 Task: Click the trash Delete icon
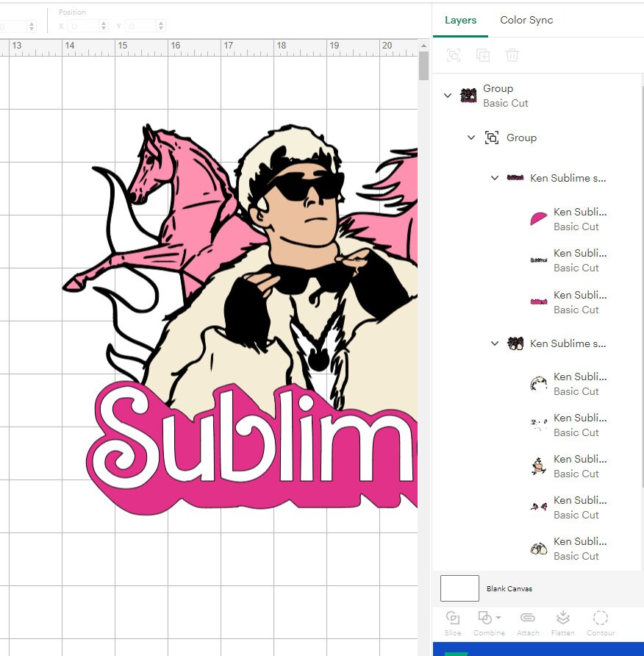[x=512, y=55]
